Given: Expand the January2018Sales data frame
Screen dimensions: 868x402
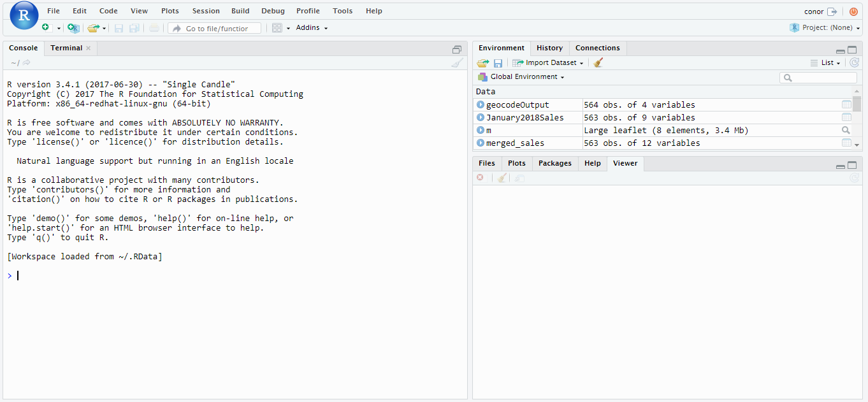Looking at the screenshot, I should pos(481,117).
